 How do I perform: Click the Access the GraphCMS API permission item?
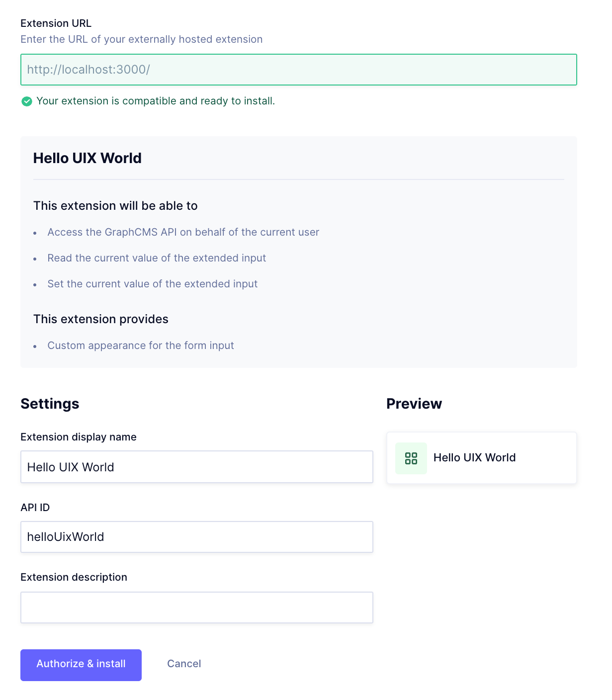pos(183,232)
